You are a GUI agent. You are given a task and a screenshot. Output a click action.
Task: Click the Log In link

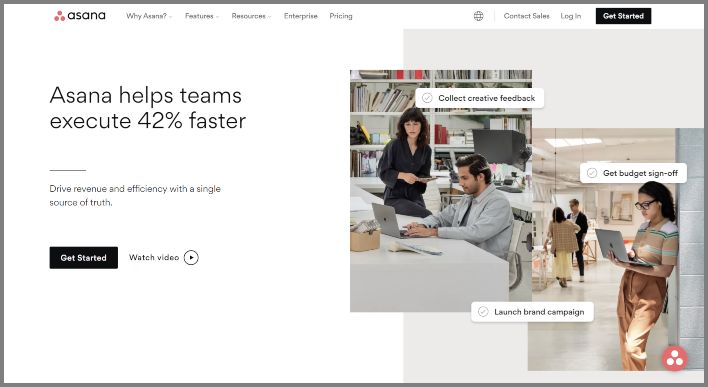(x=571, y=16)
